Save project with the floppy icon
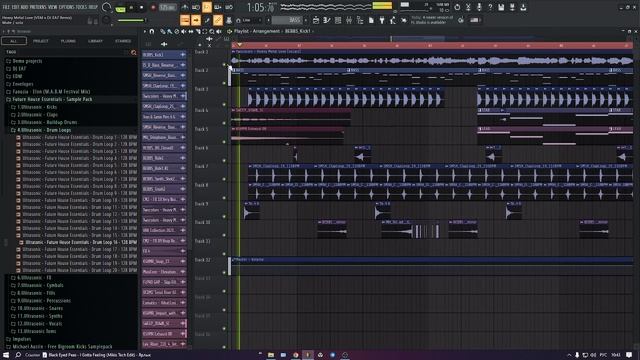The height and width of the screenshot is (360, 640). [x=501, y=7]
